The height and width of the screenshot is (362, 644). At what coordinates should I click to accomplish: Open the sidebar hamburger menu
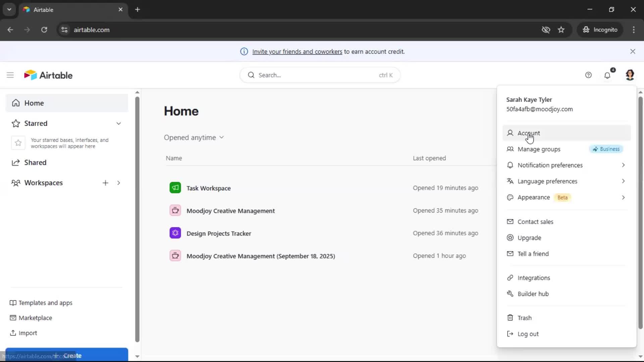(x=10, y=75)
